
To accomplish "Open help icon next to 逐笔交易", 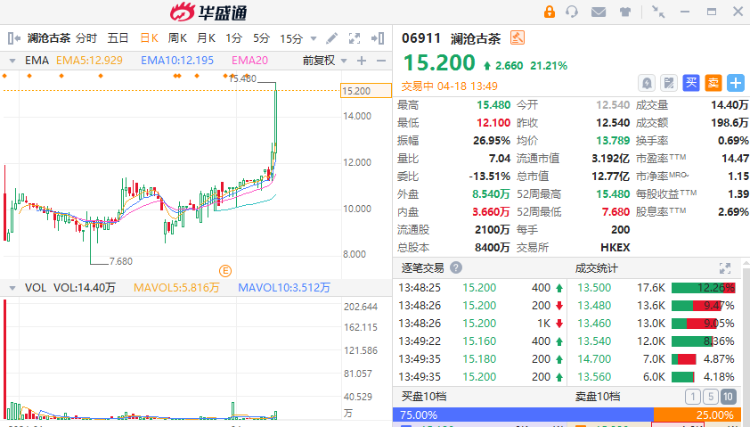I will pyautogui.click(x=456, y=268).
